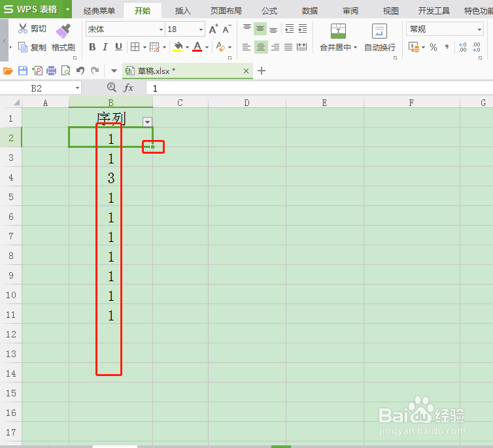Click the Open folder icon
Viewport: 493px width, 448px height.
(8, 71)
